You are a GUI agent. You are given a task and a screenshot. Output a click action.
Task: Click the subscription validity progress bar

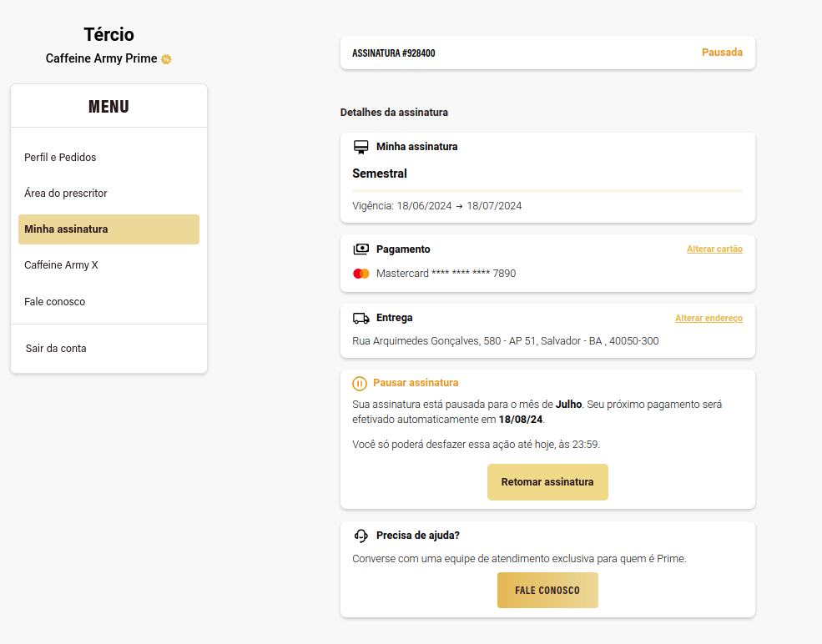tap(547, 191)
